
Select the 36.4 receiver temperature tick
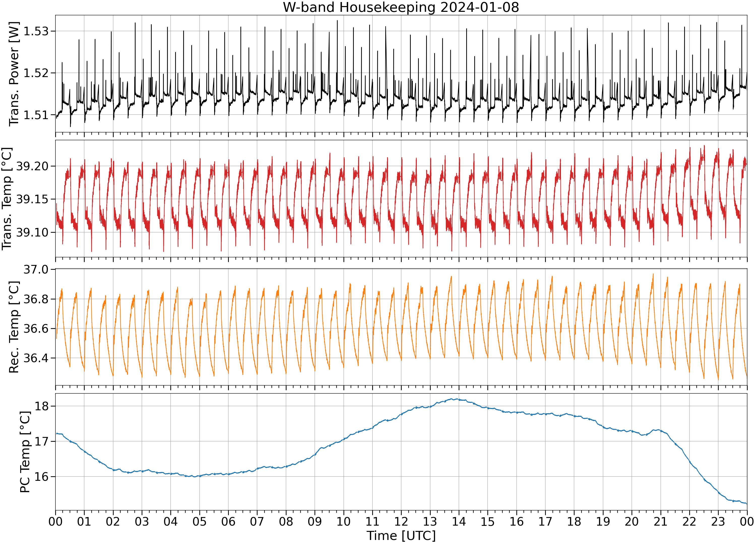(36, 358)
